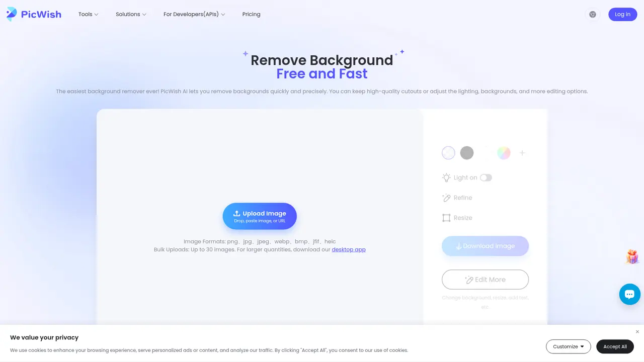Click the light bulb icon
644x362 pixels.
(x=446, y=177)
